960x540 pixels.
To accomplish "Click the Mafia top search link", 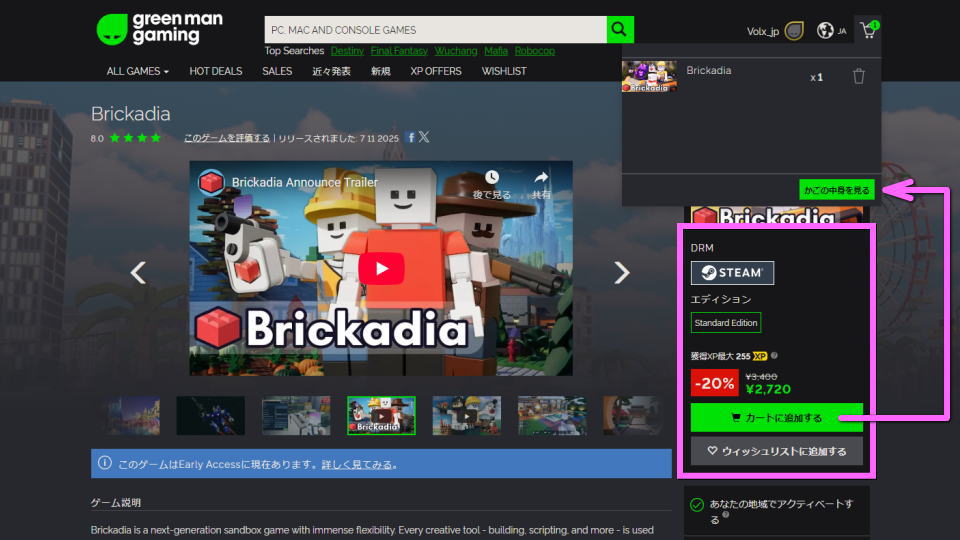I will pyautogui.click(x=496, y=51).
